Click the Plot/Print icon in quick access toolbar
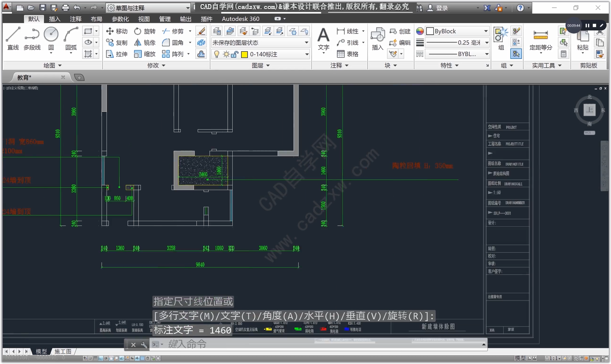Image resolution: width=611 pixels, height=364 pixels. click(65, 8)
